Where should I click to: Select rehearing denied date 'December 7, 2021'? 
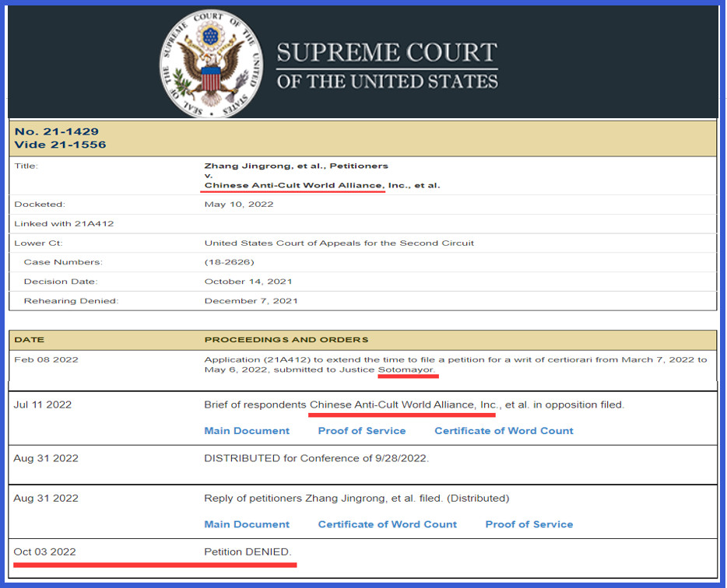coord(251,301)
